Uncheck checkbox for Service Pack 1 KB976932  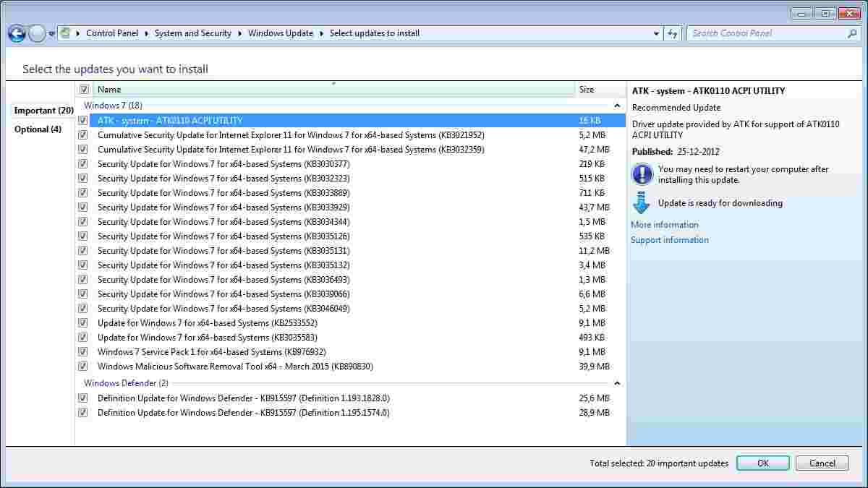click(x=83, y=352)
